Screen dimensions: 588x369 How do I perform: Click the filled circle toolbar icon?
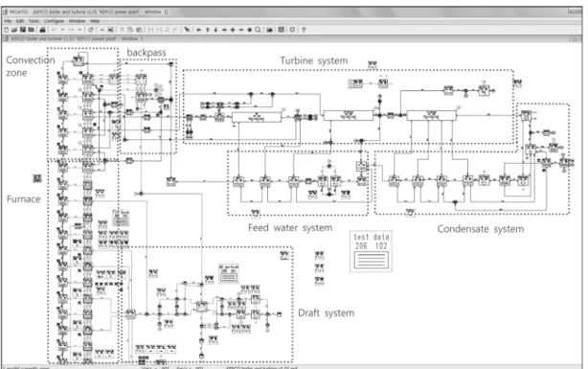click(x=249, y=30)
